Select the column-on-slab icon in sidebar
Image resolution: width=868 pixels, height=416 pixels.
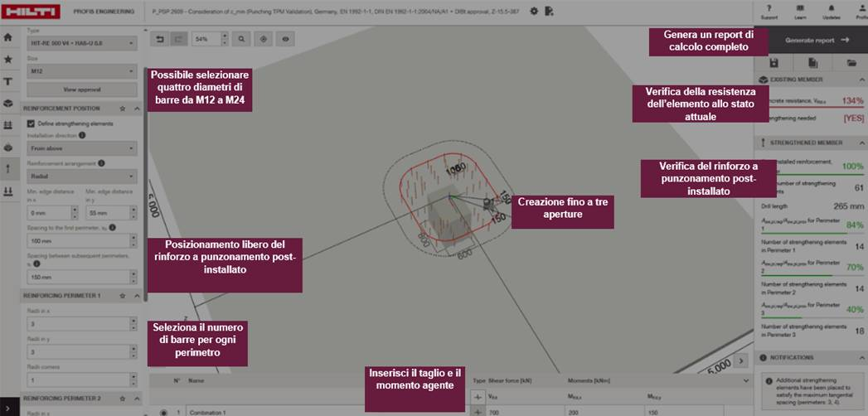pos(7,148)
